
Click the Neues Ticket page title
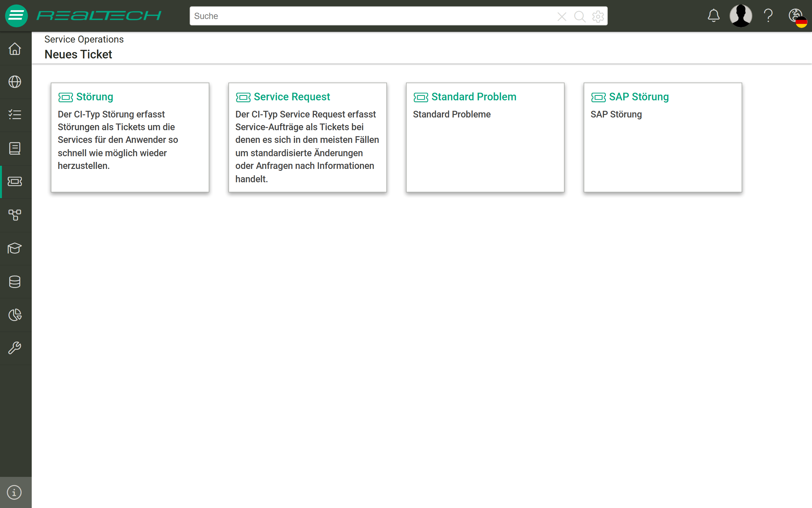(78, 54)
